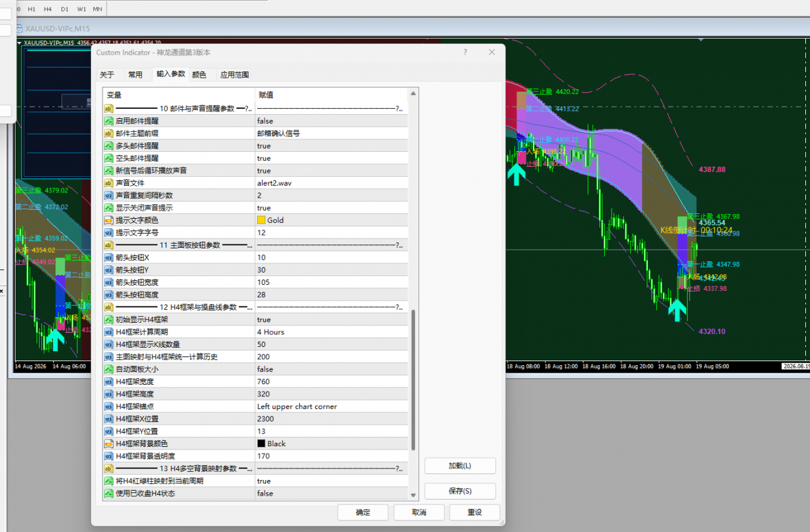
Task: Click the string icon beside 声音文件
Action: click(109, 183)
